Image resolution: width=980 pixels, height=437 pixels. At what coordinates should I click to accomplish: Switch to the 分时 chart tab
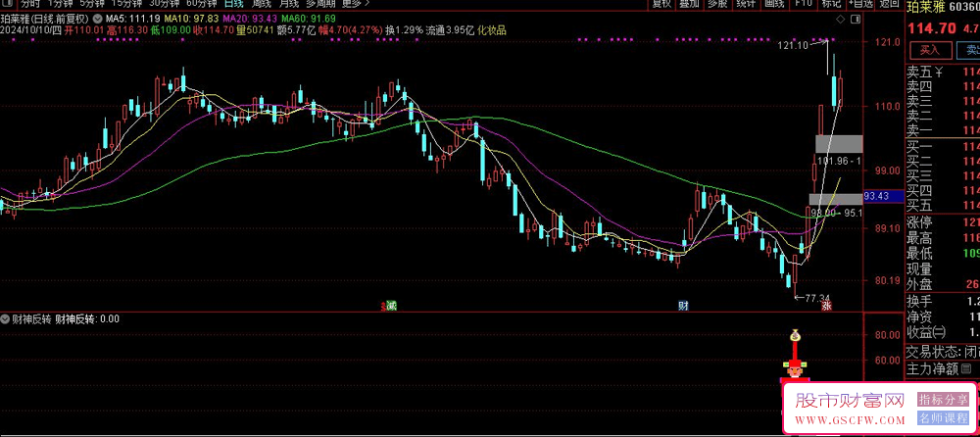click(x=28, y=3)
